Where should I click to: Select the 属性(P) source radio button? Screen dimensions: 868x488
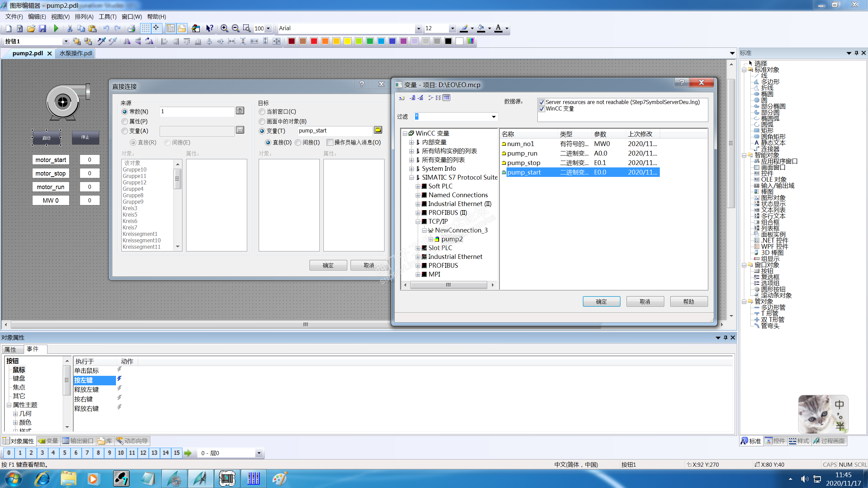tap(125, 121)
